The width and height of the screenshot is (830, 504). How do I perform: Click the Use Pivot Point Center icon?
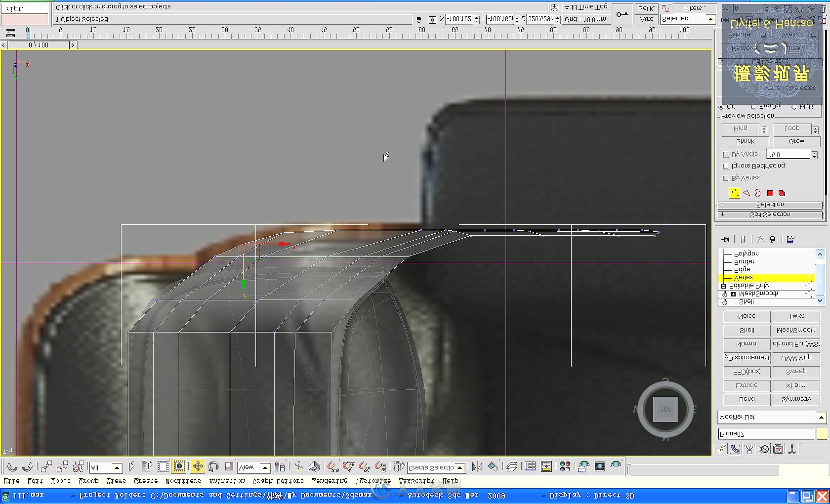tap(280, 466)
